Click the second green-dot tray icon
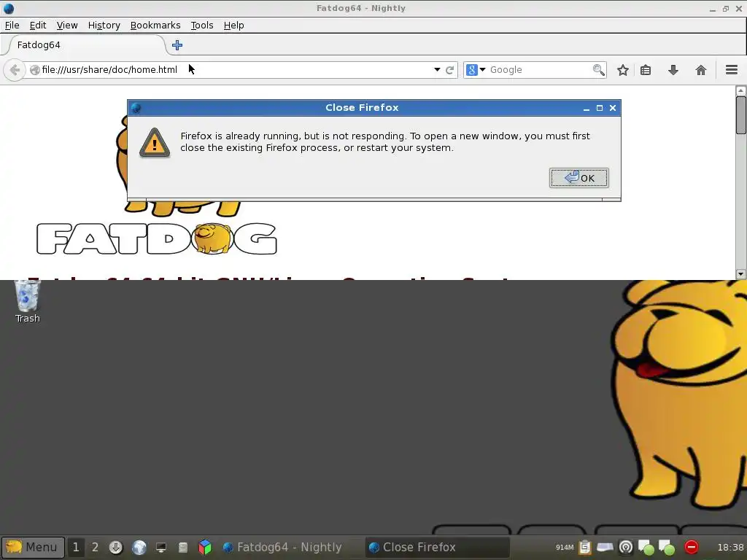 (667, 548)
